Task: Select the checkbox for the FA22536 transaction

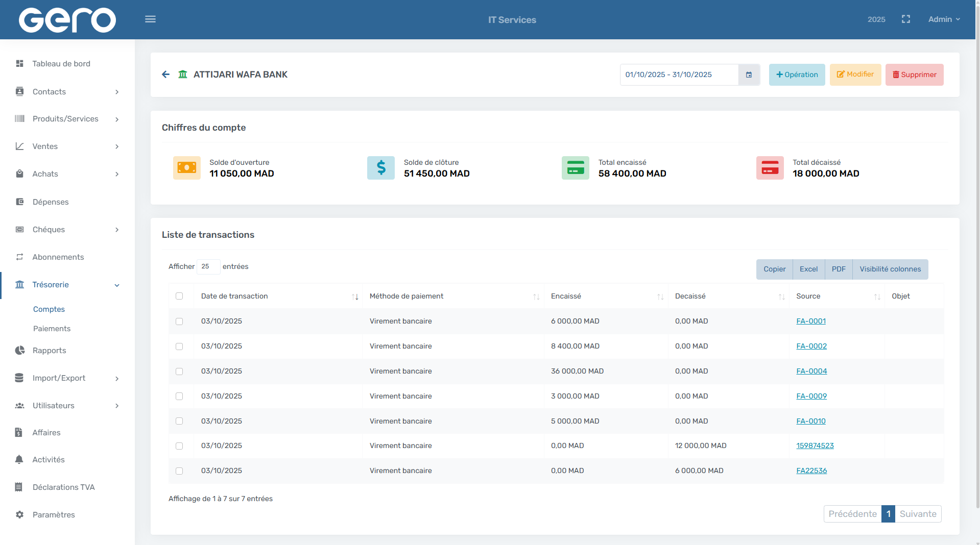Action: [x=179, y=471]
